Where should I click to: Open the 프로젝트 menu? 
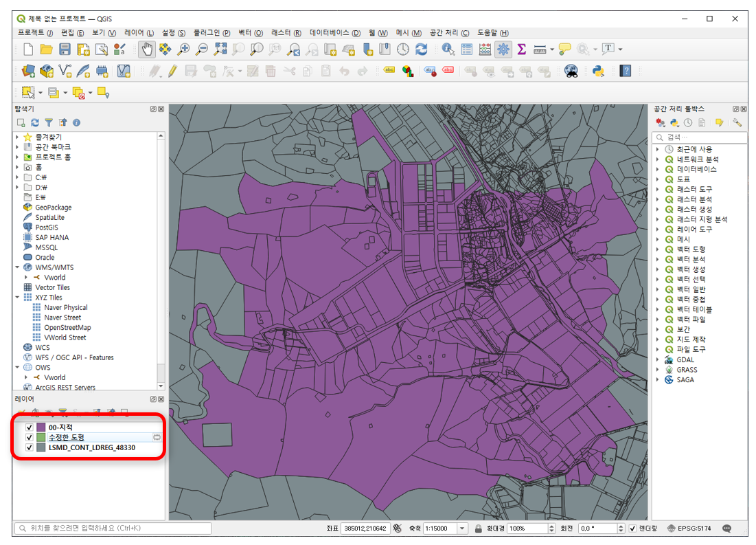click(35, 32)
